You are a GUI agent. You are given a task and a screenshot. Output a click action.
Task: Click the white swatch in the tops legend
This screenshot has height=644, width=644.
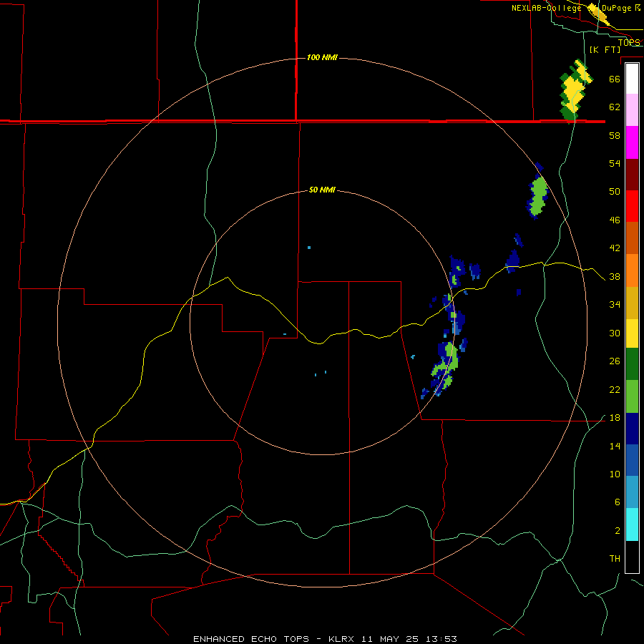pos(632,79)
